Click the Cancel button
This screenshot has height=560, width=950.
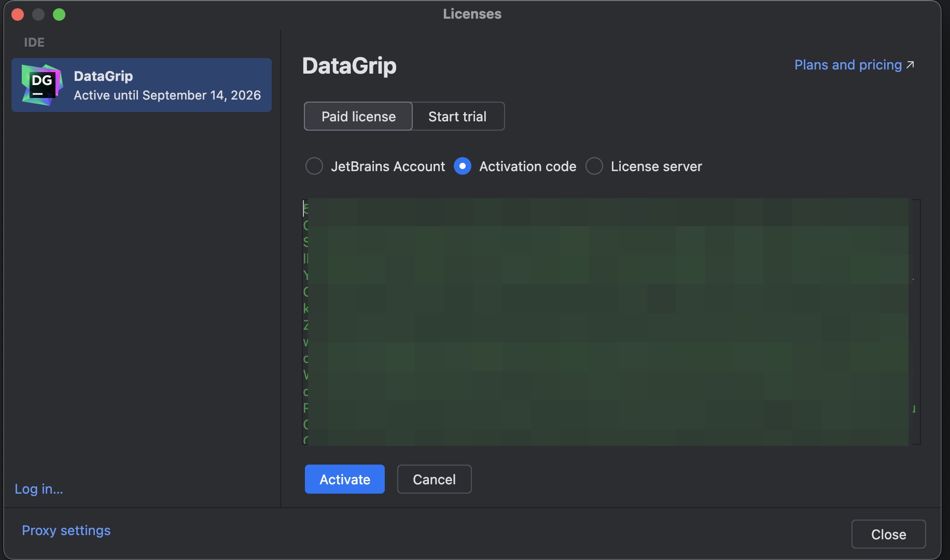click(x=435, y=479)
